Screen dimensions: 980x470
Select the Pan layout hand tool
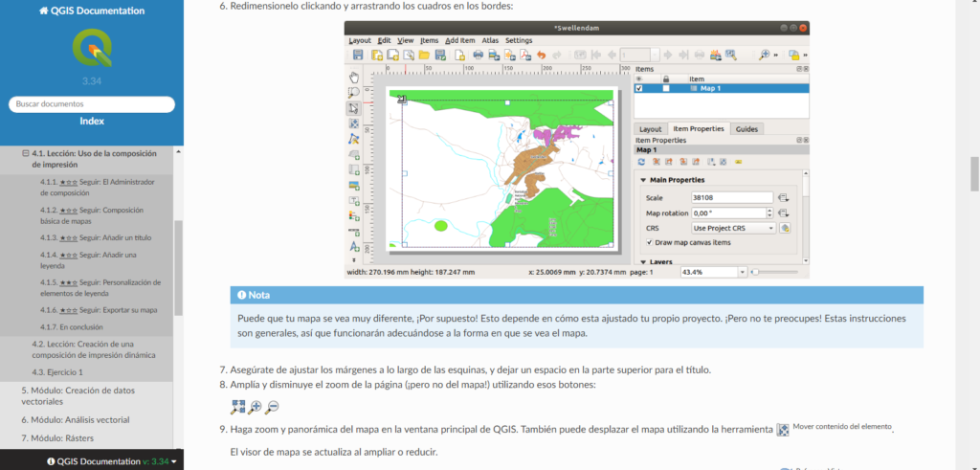coord(354,78)
